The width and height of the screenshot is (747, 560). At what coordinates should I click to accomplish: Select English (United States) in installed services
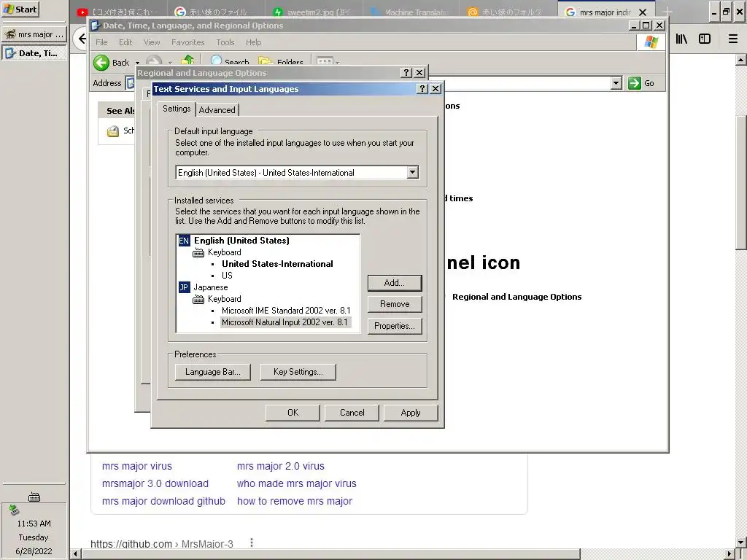tap(241, 241)
